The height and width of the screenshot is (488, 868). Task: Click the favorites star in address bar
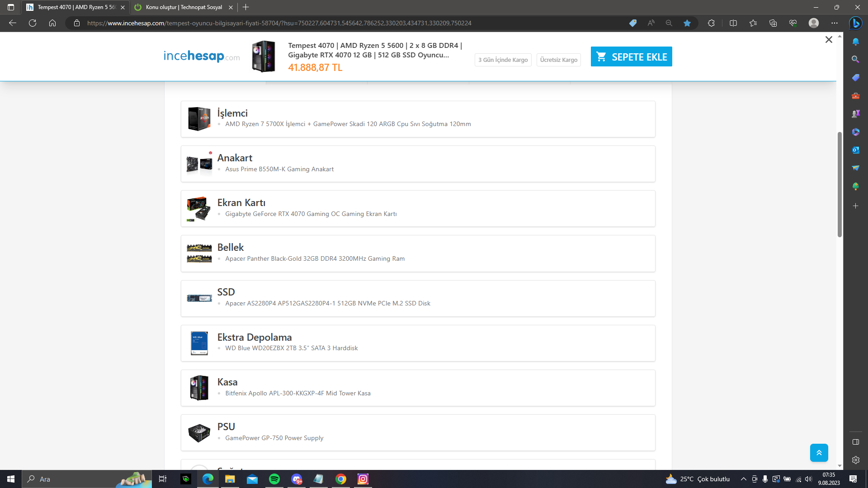(687, 23)
